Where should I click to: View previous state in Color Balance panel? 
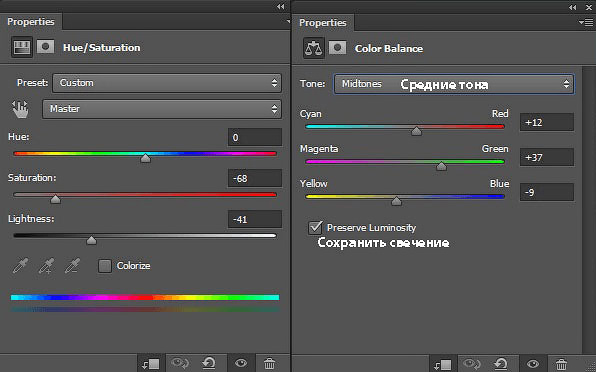point(472,365)
